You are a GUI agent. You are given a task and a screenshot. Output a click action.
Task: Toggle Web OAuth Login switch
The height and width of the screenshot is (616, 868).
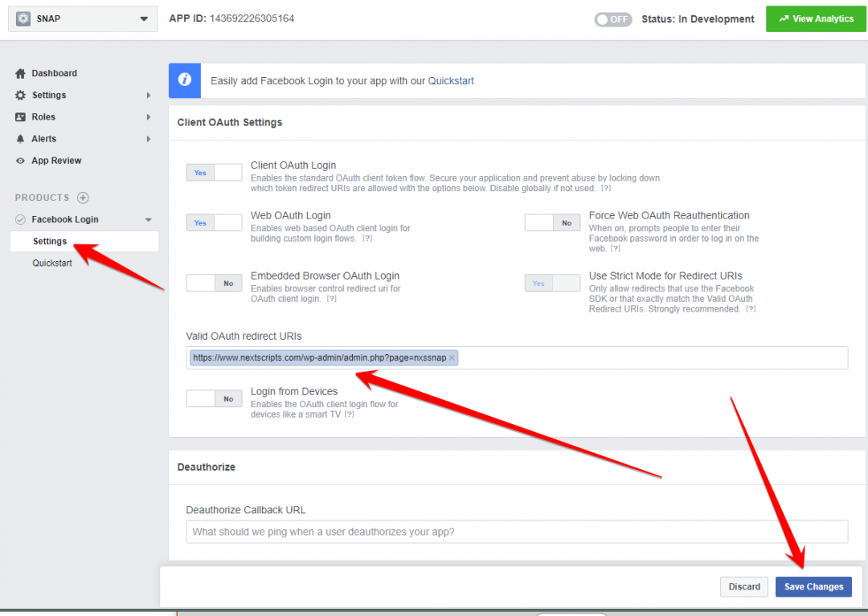(x=215, y=222)
